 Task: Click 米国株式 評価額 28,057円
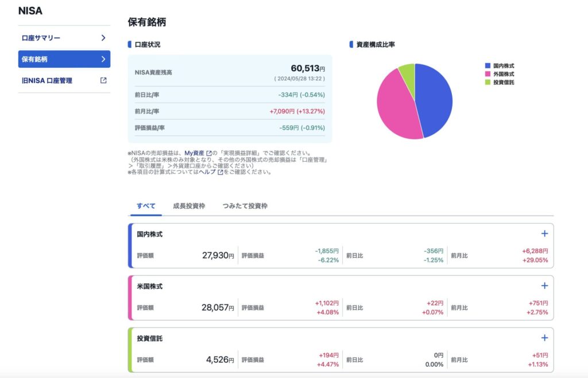pyautogui.click(x=218, y=307)
